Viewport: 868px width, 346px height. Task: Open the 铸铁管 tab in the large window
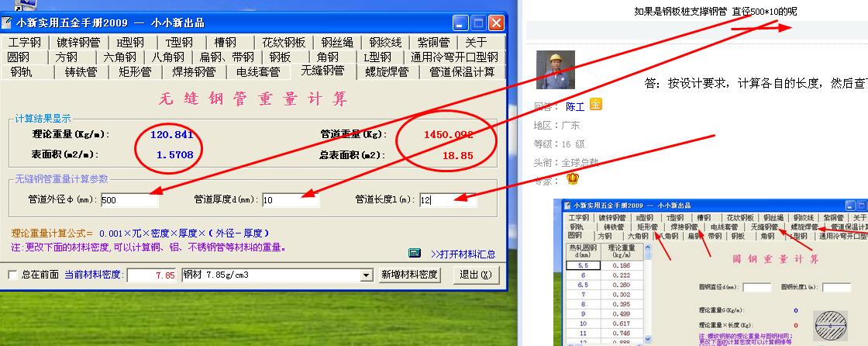tap(81, 71)
